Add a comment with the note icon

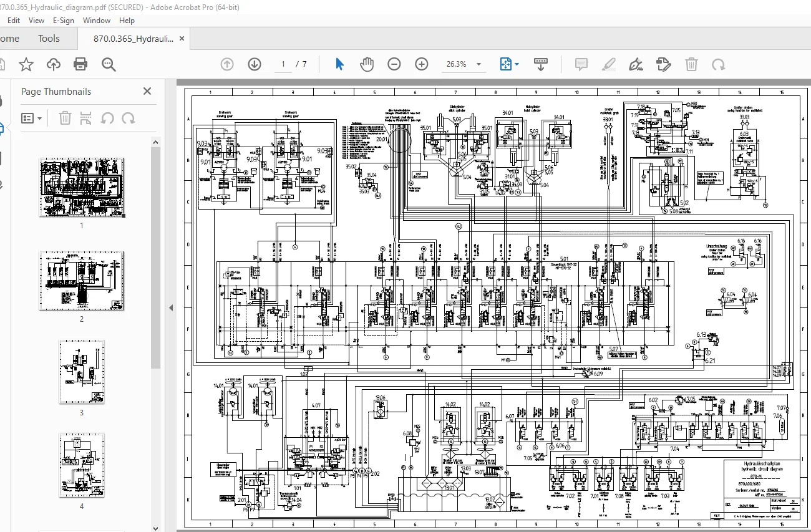pos(581,64)
